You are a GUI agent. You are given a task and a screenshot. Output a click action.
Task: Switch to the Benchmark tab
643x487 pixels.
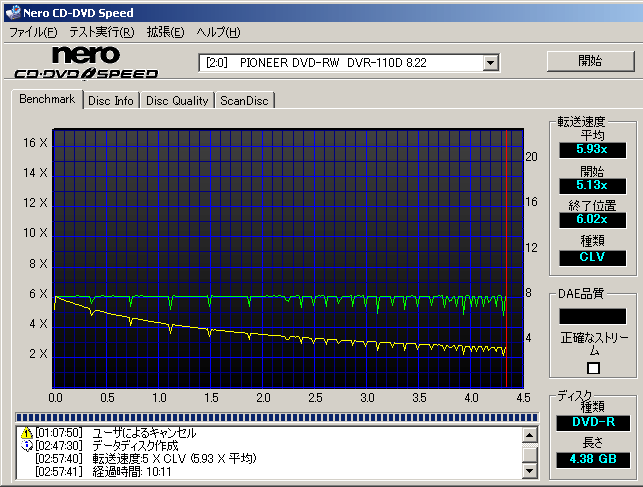[x=47, y=99]
